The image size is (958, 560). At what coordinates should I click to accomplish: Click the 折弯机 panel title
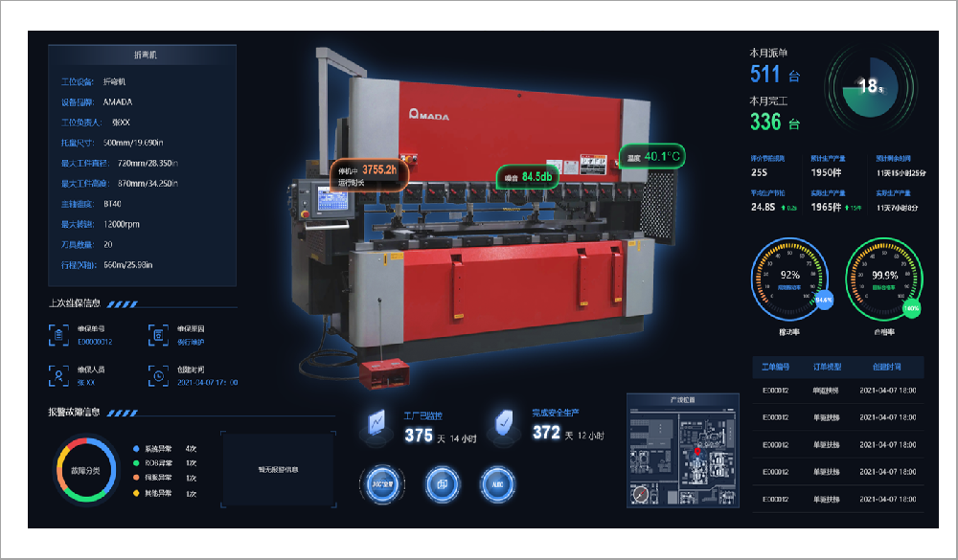[x=145, y=55]
